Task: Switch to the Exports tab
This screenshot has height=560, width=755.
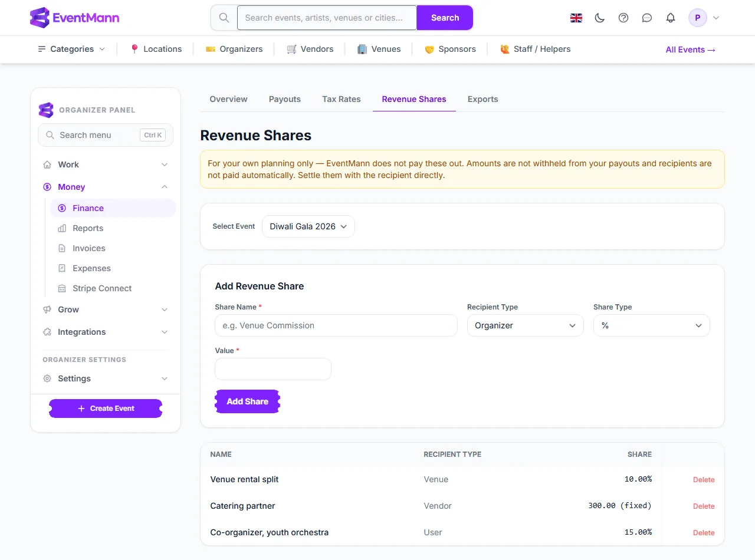Action: (483, 99)
